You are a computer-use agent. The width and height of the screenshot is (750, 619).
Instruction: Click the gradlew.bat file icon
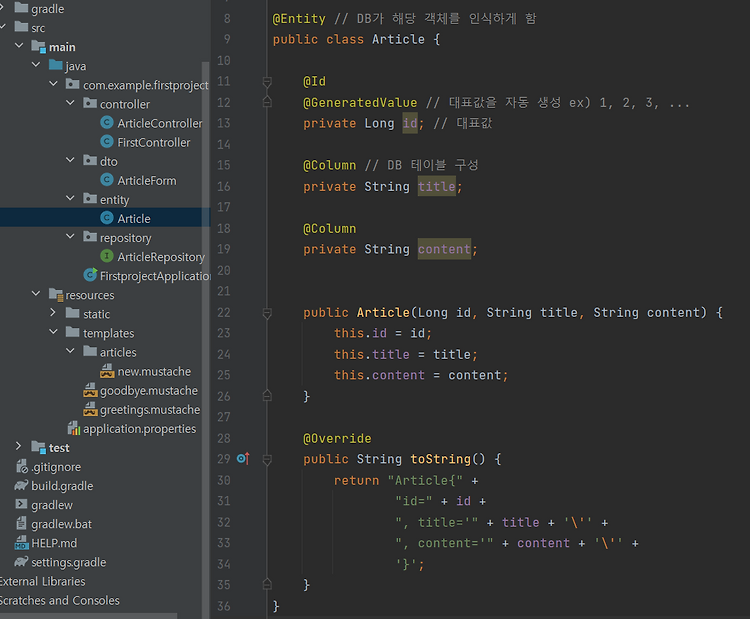pos(22,523)
